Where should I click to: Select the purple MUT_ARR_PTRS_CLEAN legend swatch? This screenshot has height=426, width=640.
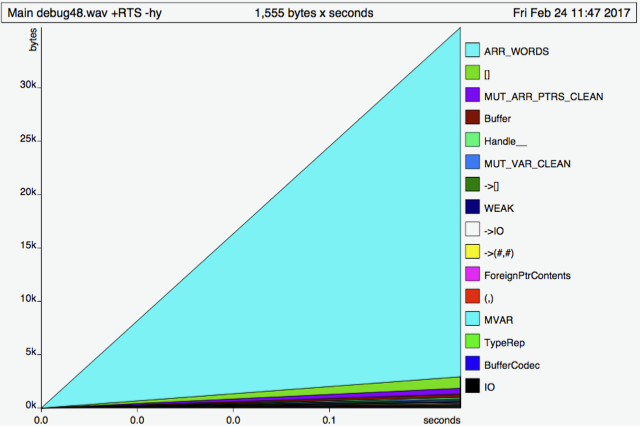[472, 95]
